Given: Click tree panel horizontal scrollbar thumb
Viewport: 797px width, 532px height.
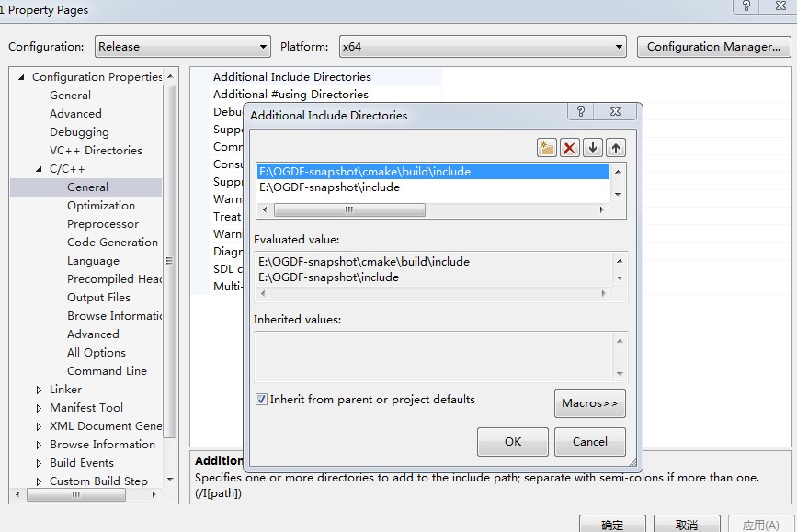Looking at the screenshot, I should coord(75,494).
